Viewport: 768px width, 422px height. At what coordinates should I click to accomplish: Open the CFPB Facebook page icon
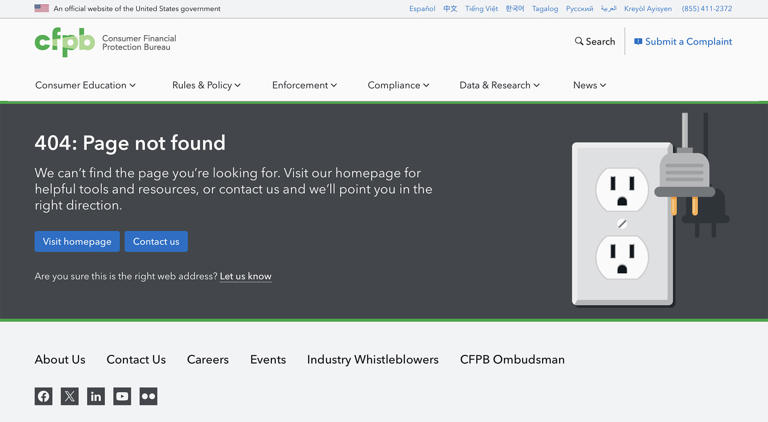[43, 396]
